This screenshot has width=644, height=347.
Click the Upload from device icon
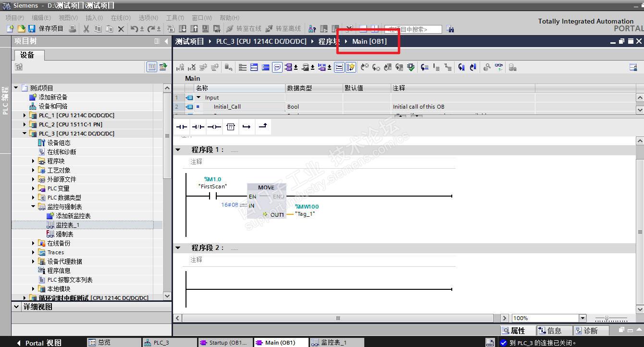(194, 29)
